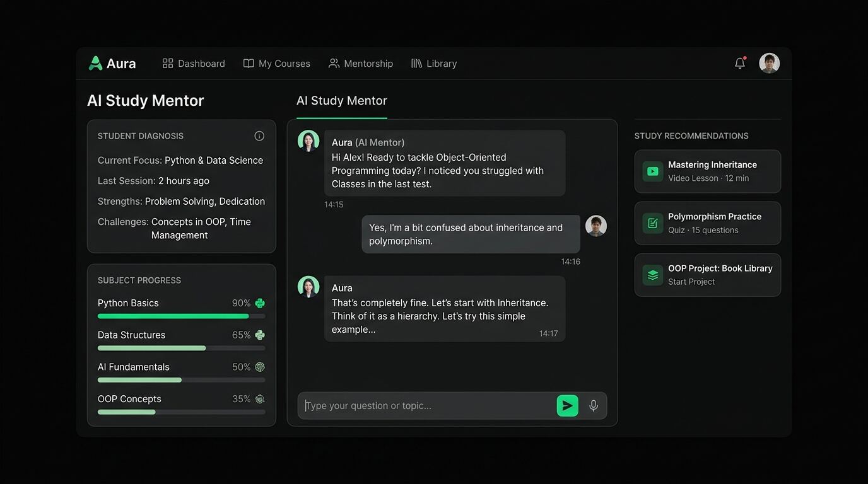Click the 'AI Study Mentor' heading above Student Diagnosis
The image size is (868, 484).
coord(146,101)
